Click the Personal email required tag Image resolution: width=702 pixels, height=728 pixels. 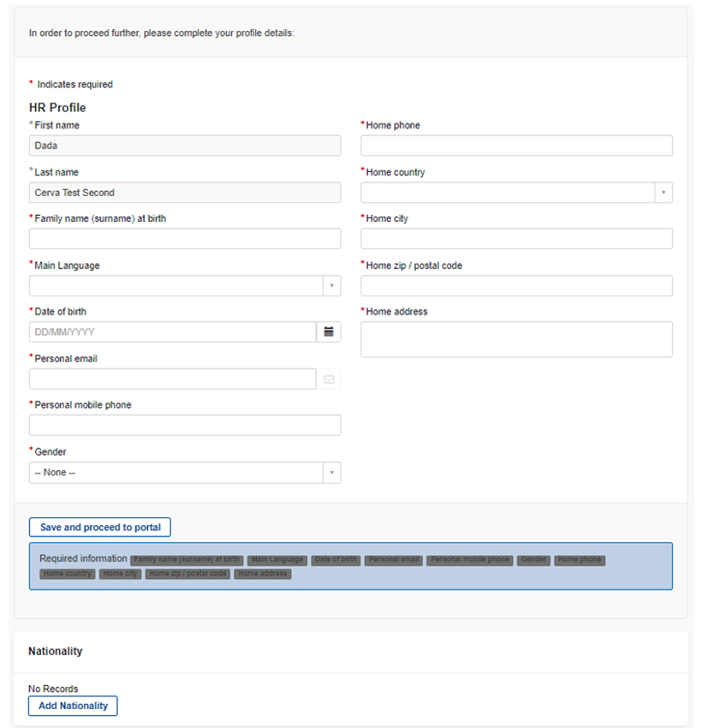[x=393, y=560]
